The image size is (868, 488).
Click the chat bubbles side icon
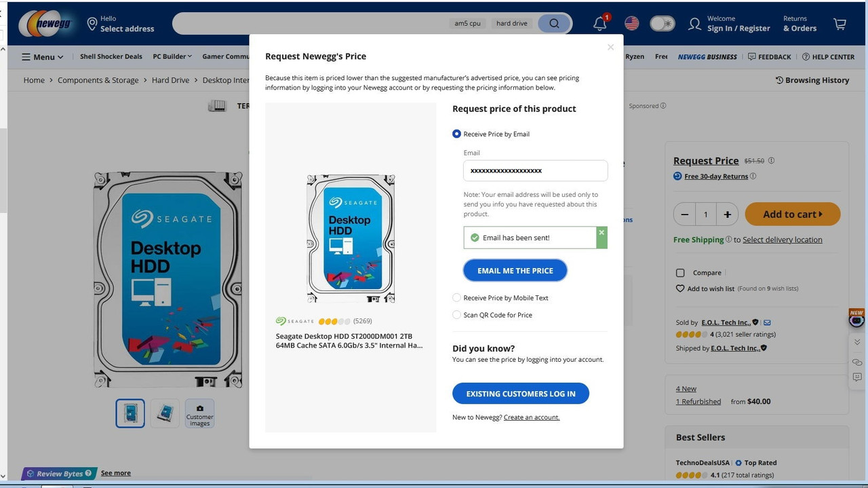pos(857,362)
